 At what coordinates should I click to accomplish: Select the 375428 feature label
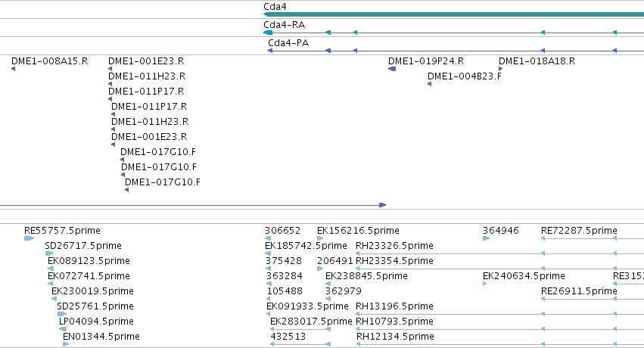283,261
